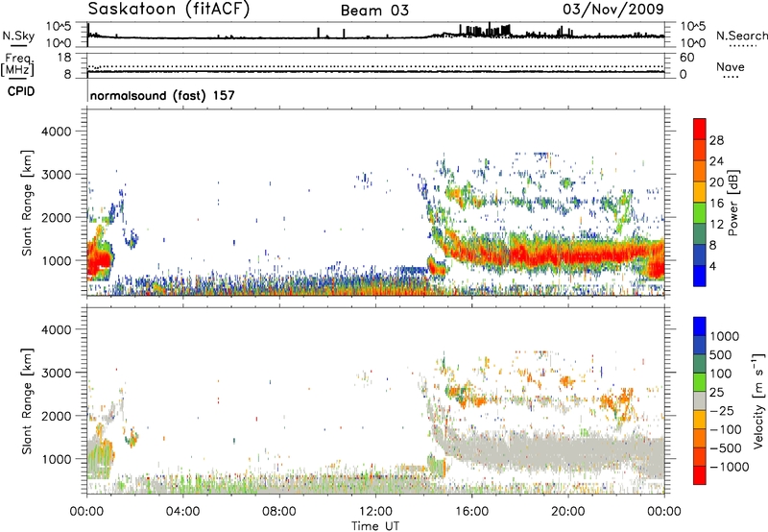Click the '1000' tick on Velocity colorbar

tap(724, 336)
